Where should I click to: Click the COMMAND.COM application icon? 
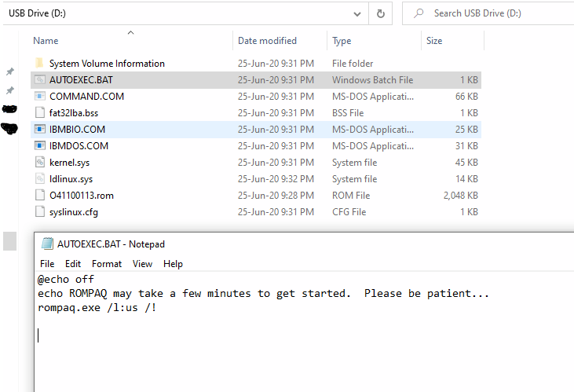(40, 97)
